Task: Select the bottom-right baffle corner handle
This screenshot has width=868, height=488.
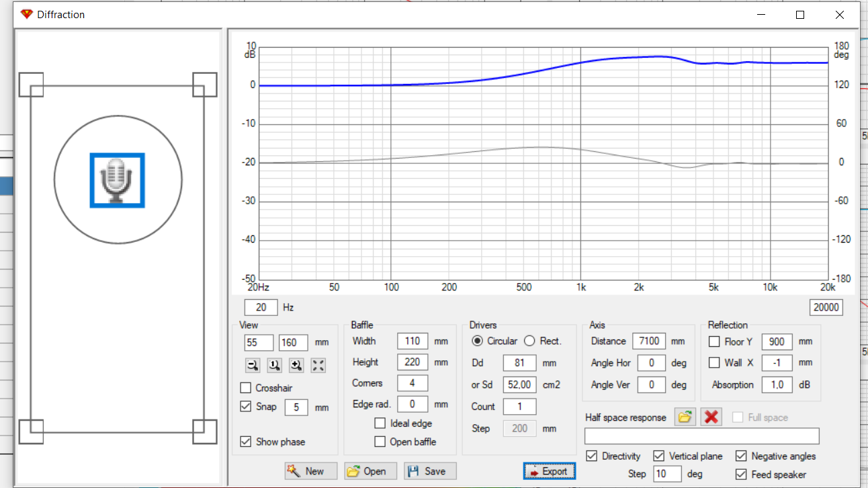Action: click(205, 432)
